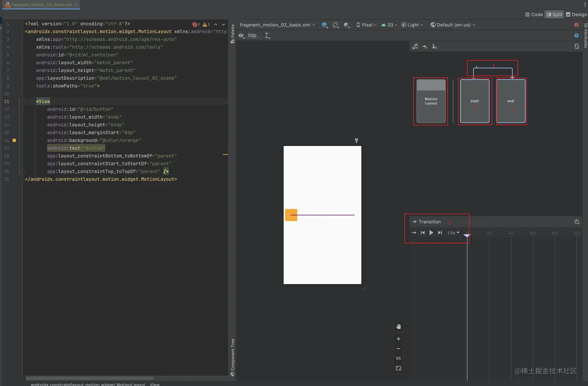This screenshot has height=386, width=588.
Task: Zoom in using the plus icon
Action: [x=398, y=339]
